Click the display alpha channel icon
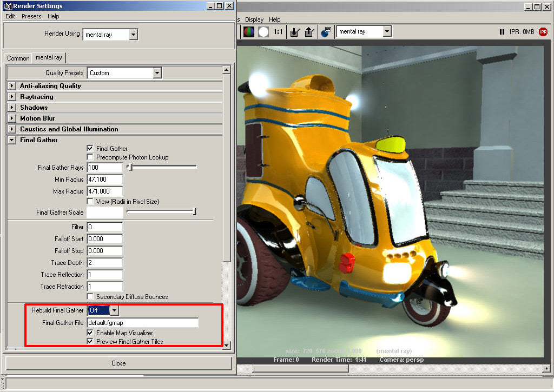 pyautogui.click(x=263, y=32)
